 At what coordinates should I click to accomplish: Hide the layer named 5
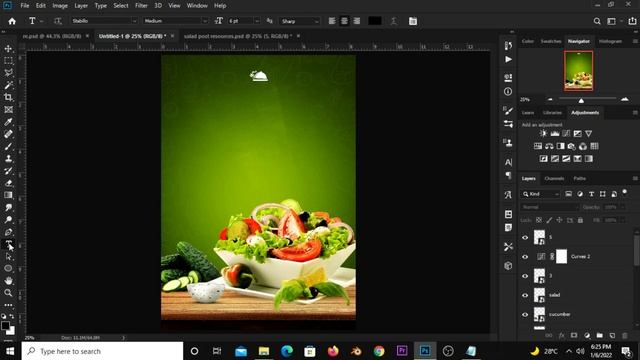[x=525, y=238]
